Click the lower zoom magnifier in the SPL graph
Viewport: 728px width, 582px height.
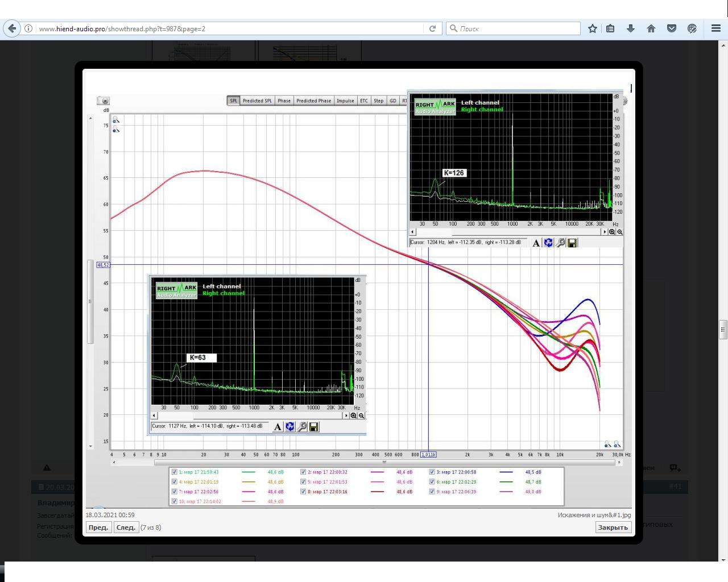coord(116,130)
